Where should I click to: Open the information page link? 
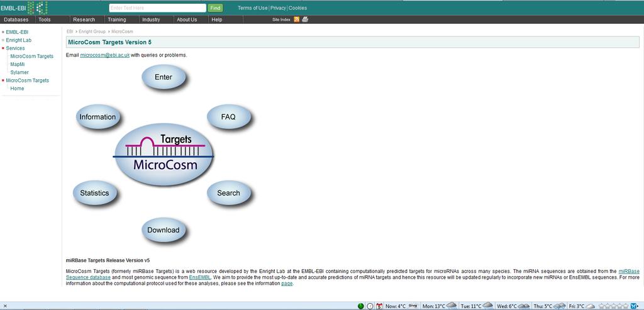pos(287,284)
